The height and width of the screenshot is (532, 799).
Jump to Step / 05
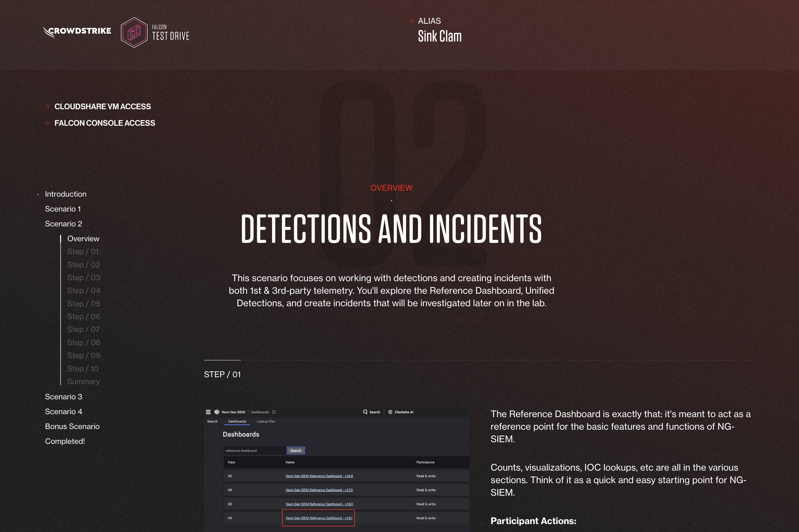(84, 304)
